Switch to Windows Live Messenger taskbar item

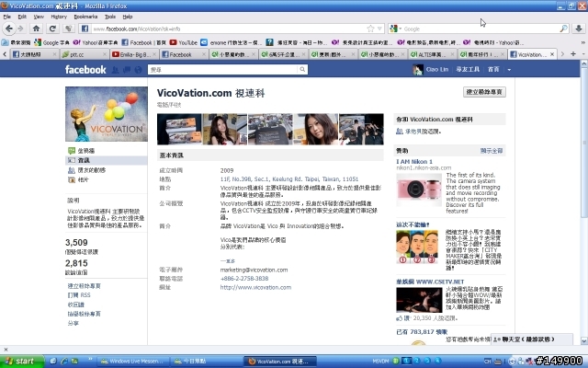click(132, 362)
